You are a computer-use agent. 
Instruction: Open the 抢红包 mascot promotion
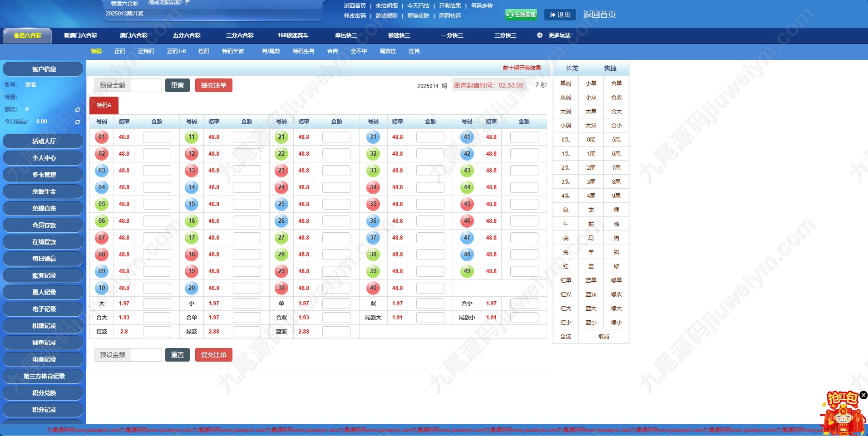pyautogui.click(x=843, y=414)
